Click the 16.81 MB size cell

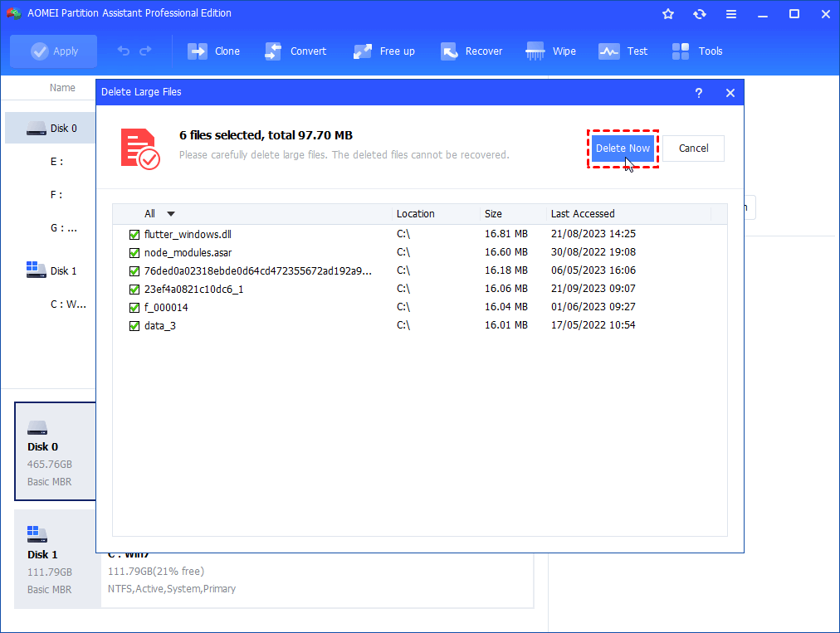pos(505,234)
